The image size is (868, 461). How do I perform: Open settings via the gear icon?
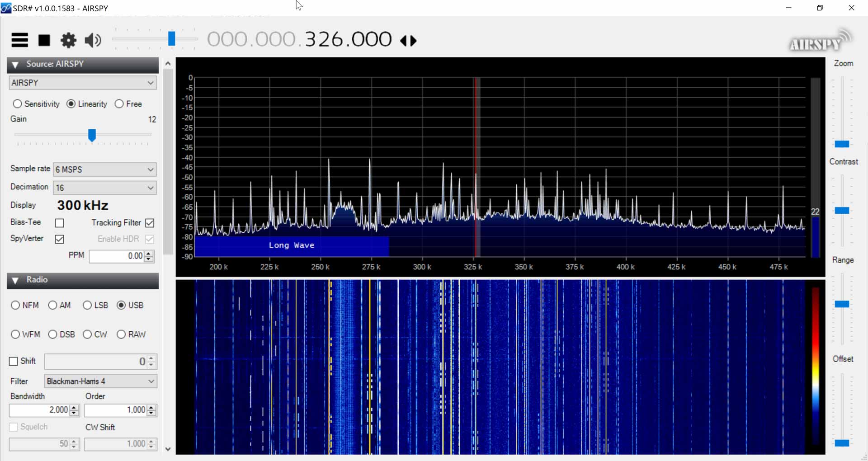coord(68,40)
